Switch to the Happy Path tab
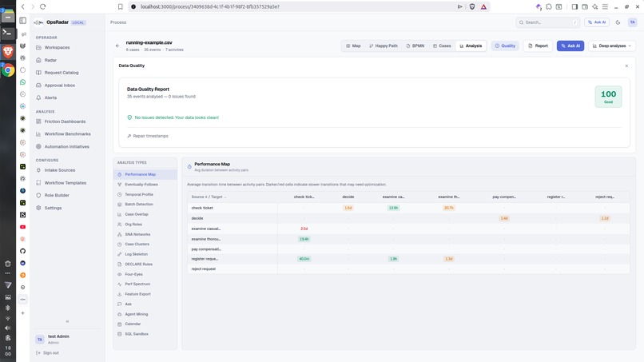644x362 pixels. tap(384, 46)
